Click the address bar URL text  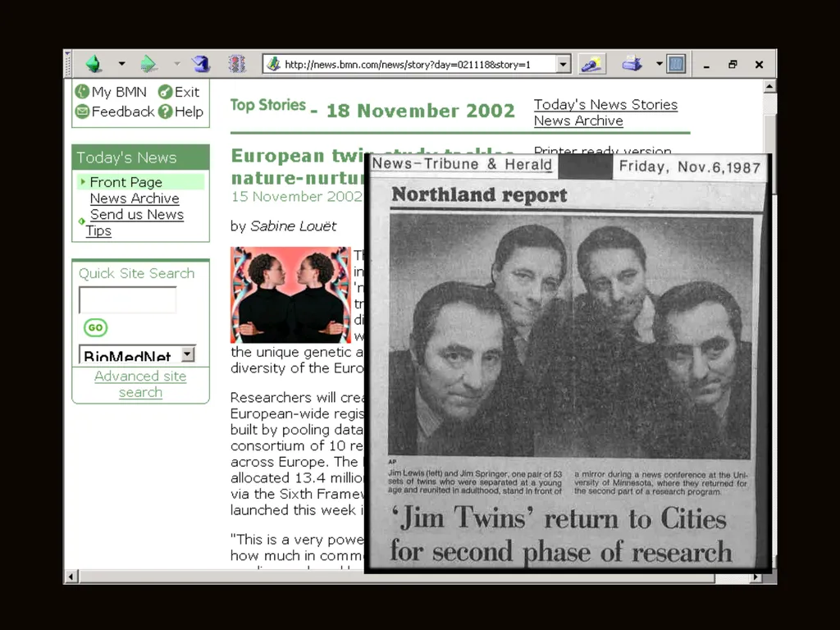click(408, 64)
